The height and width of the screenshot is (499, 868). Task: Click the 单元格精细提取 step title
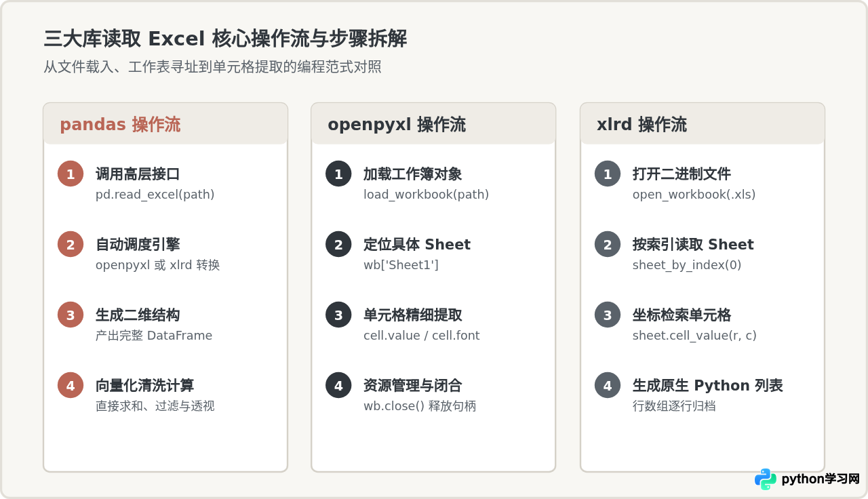pos(413,315)
